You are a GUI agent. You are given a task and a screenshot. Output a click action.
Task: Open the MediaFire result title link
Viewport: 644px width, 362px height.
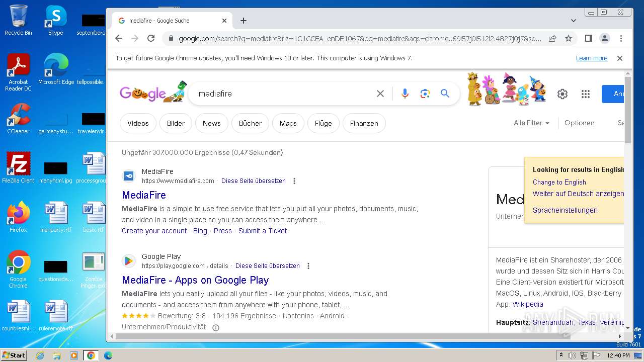pos(144,195)
